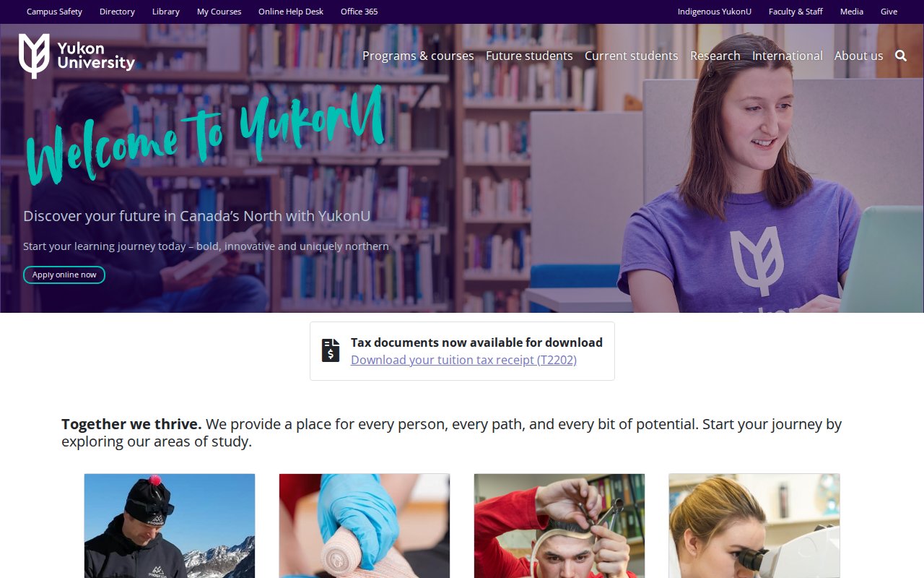Click the search magnifier icon
This screenshot has height=578, width=924.
pos(901,56)
